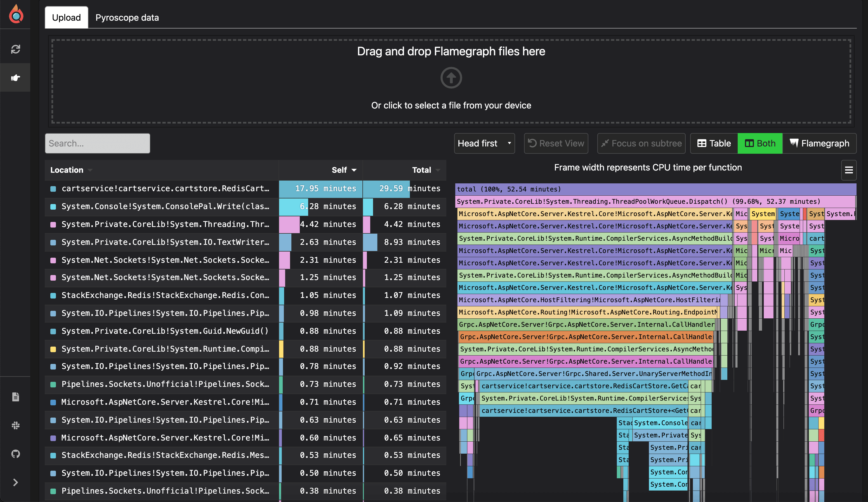Open the documentation file sidebar icon
The height and width of the screenshot is (502, 868).
point(15,397)
